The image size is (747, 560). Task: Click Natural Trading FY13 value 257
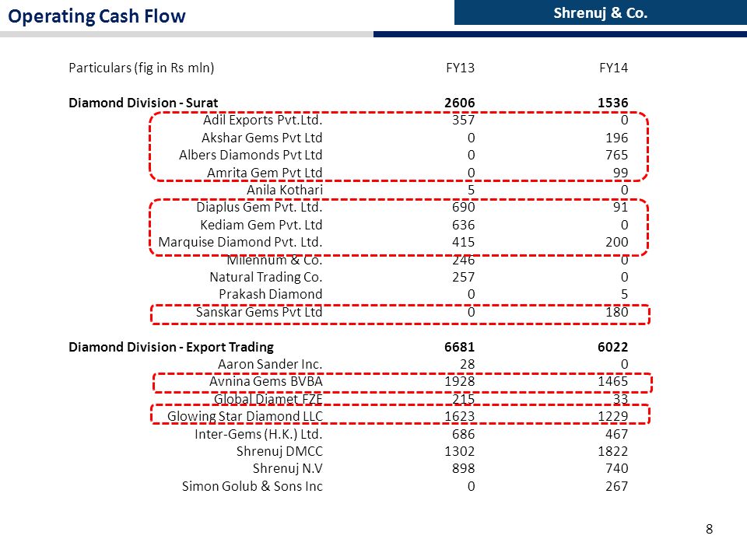(464, 277)
